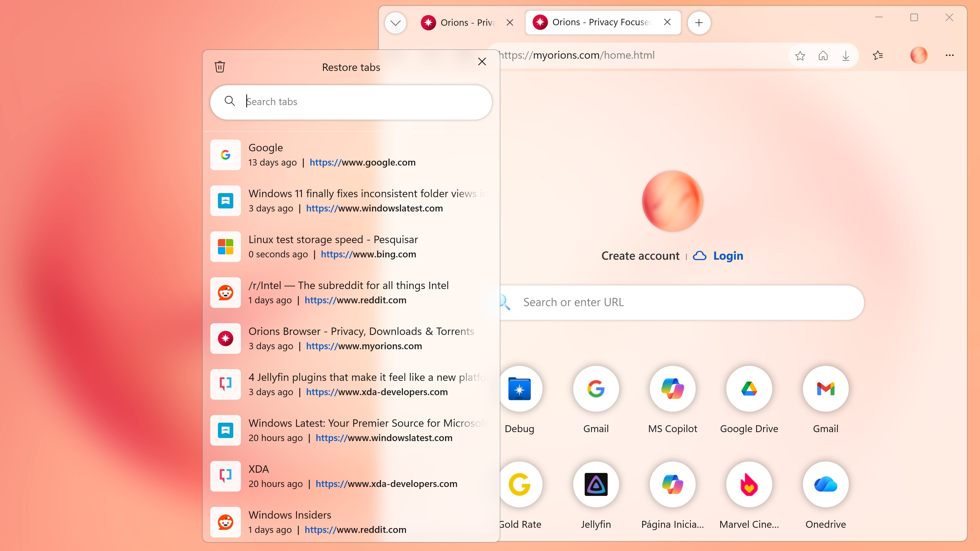
Task: Close the Restore tabs panel
Action: [x=482, y=61]
